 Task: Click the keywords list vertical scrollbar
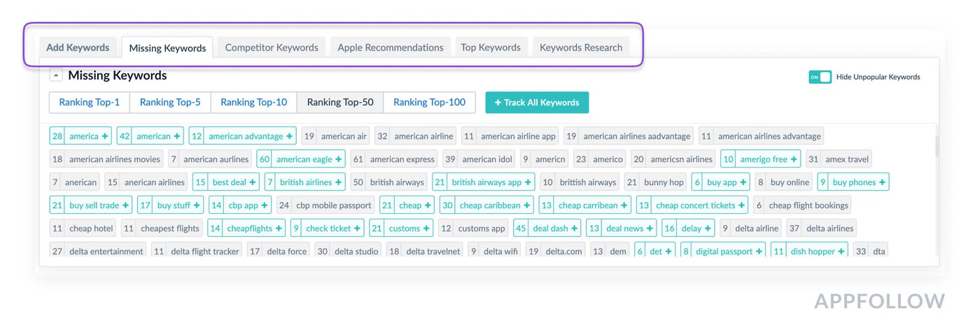[936, 147]
